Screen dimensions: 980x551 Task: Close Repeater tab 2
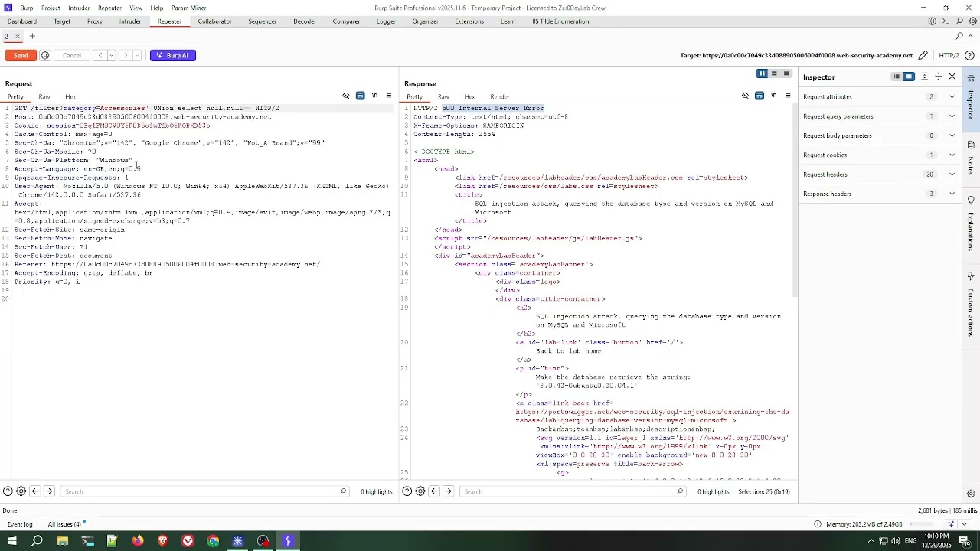(18, 36)
